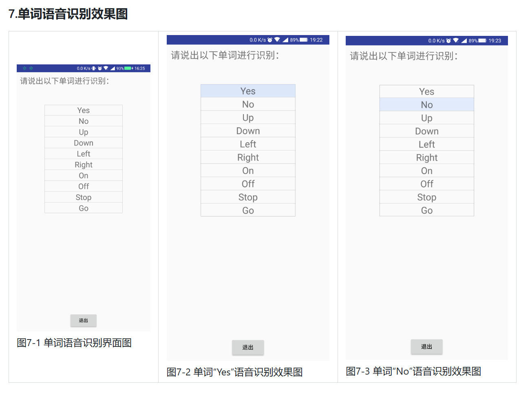Tap the 退出 button in figure 7-3 screen
Image resolution: width=532 pixels, height=397 pixels.
click(426, 346)
